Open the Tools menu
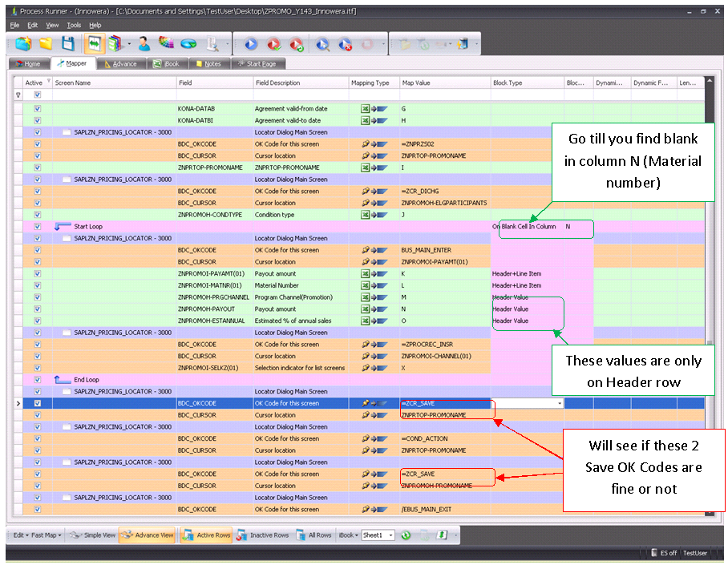Image resolution: width=728 pixels, height=565 pixels. pyautogui.click(x=74, y=25)
